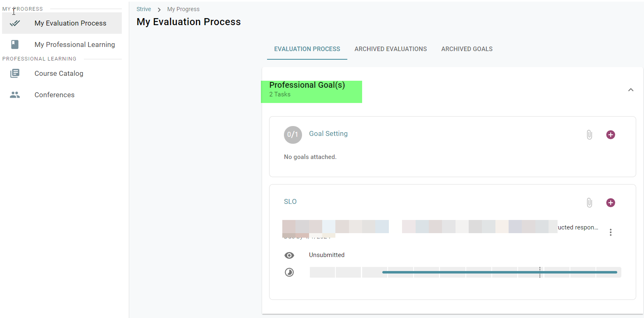Click the Strive breadcrumb link

point(144,9)
